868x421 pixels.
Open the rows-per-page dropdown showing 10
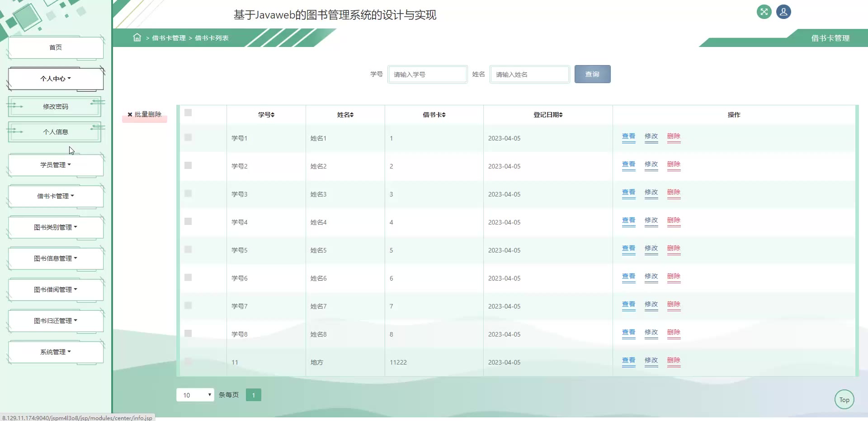[x=195, y=395]
